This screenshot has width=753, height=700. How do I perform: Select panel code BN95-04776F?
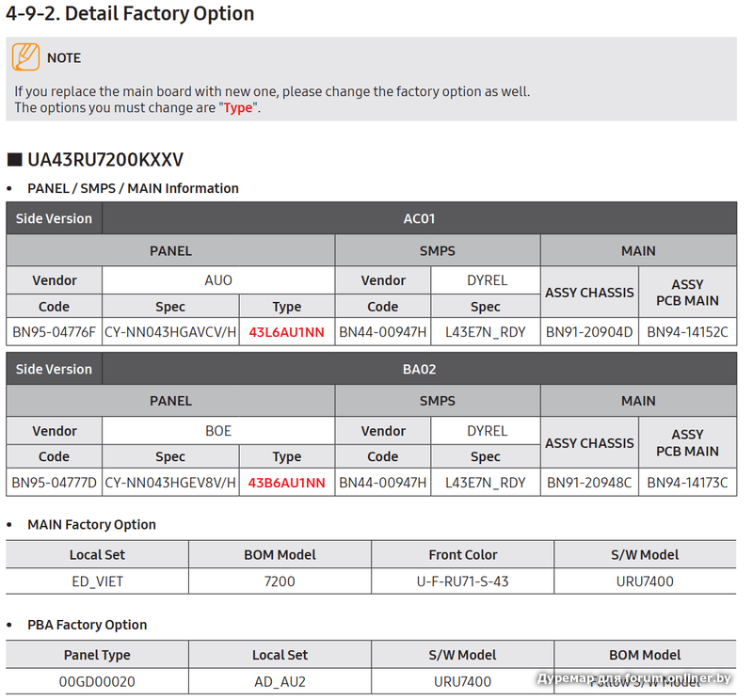[55, 332]
